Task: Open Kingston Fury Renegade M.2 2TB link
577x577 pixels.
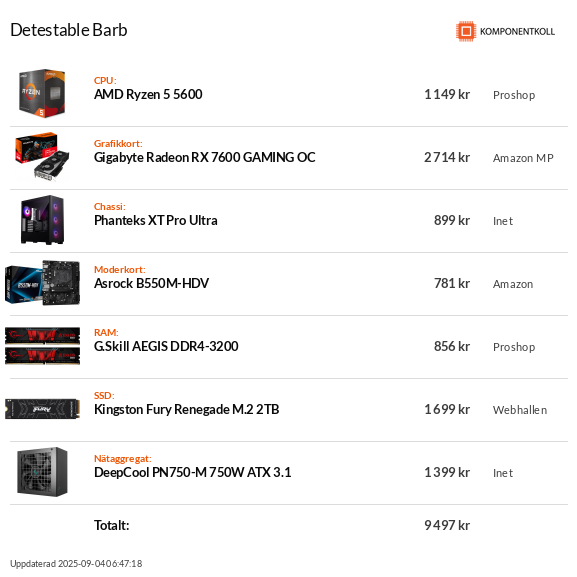Action: tap(187, 410)
